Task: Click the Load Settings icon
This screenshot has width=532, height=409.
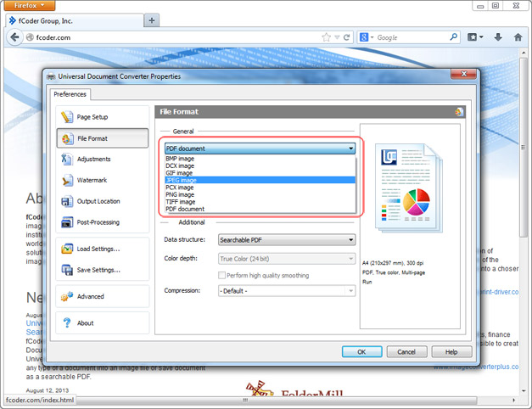Action: 67,249
